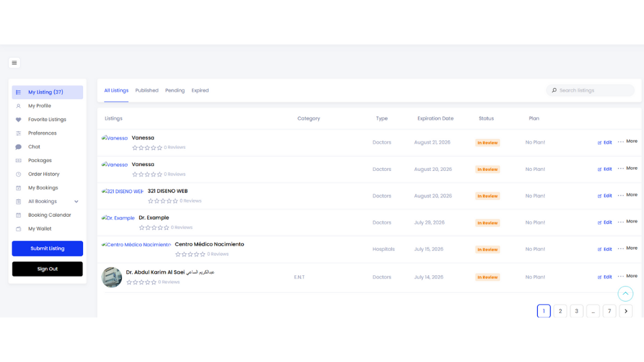Screen dimensions: 644x362
Task: Click the Order History clock icon
Action: (18, 174)
